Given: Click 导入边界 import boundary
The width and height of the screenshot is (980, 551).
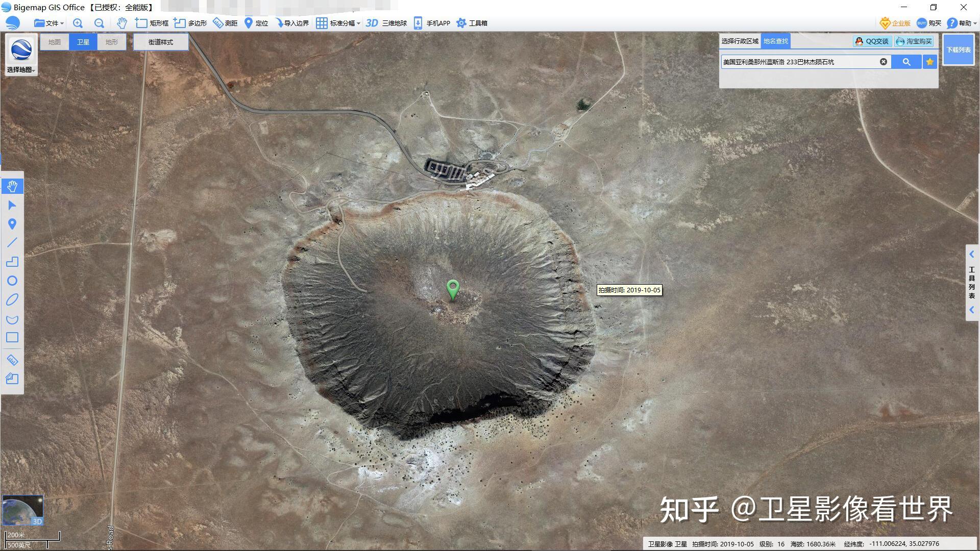Looking at the screenshot, I should pyautogui.click(x=292, y=23).
